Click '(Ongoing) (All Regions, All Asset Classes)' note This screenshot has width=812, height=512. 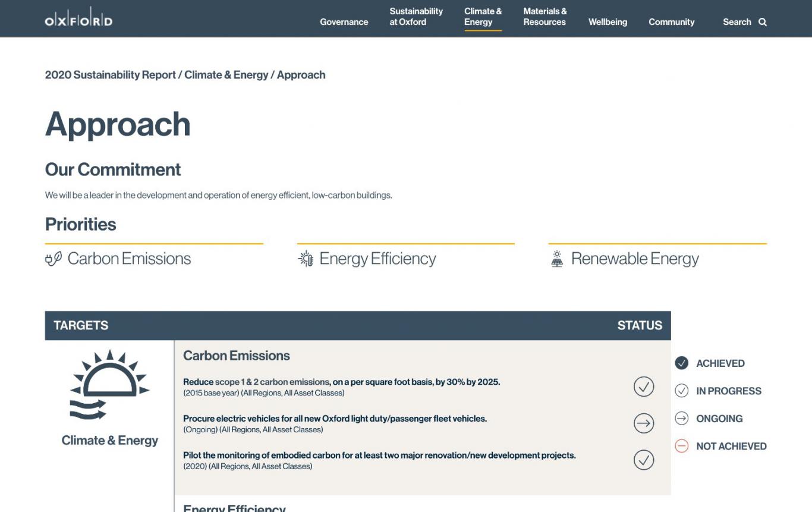(x=253, y=429)
